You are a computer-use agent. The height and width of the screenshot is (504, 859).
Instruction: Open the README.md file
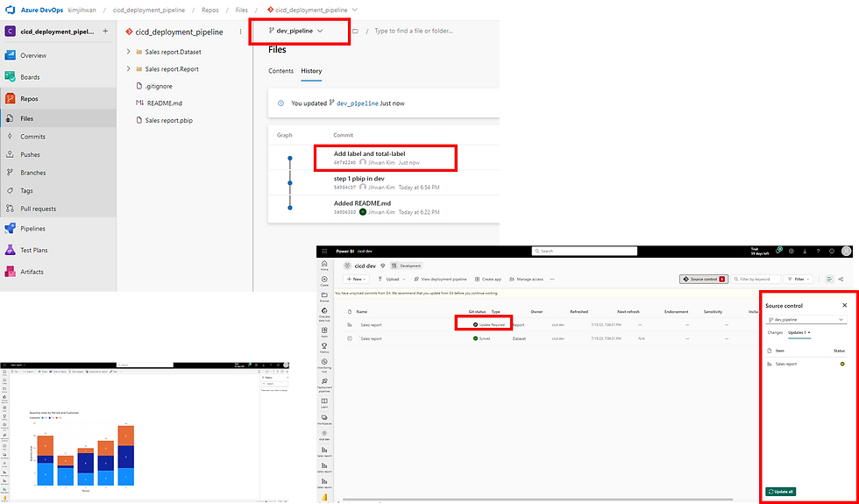[165, 103]
